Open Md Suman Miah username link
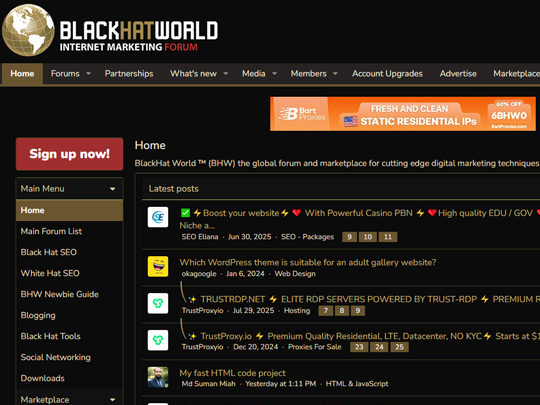The height and width of the screenshot is (405, 540). click(208, 384)
